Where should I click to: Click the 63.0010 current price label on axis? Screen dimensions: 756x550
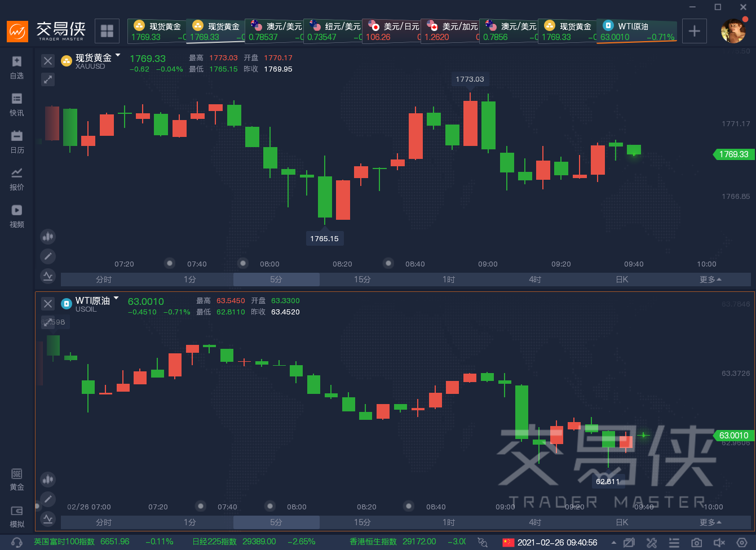pos(733,436)
